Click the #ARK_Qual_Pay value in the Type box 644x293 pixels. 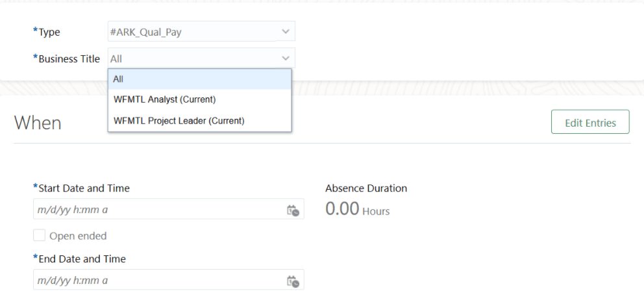coord(145,32)
